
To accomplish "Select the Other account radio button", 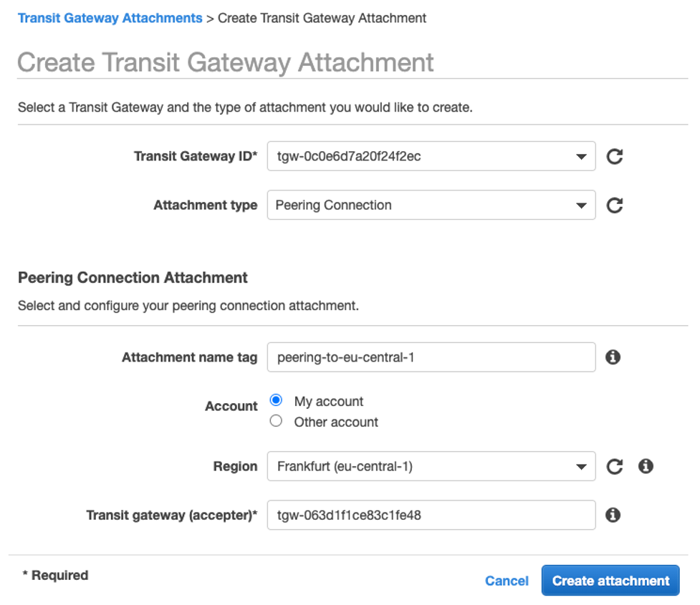I will click(276, 422).
